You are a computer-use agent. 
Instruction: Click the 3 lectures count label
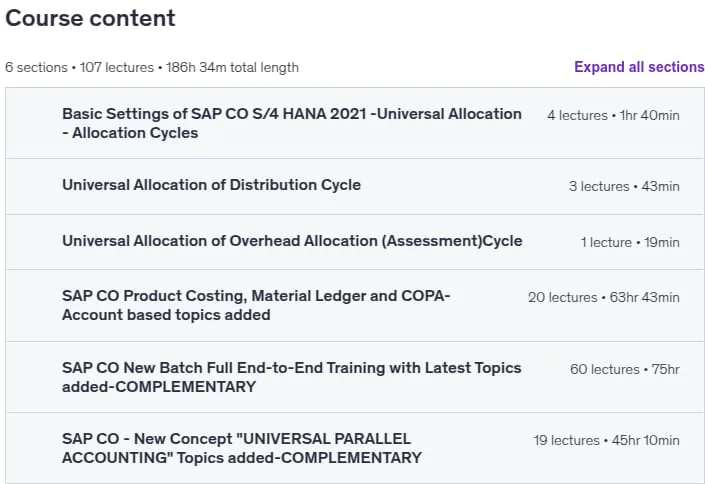pos(599,186)
